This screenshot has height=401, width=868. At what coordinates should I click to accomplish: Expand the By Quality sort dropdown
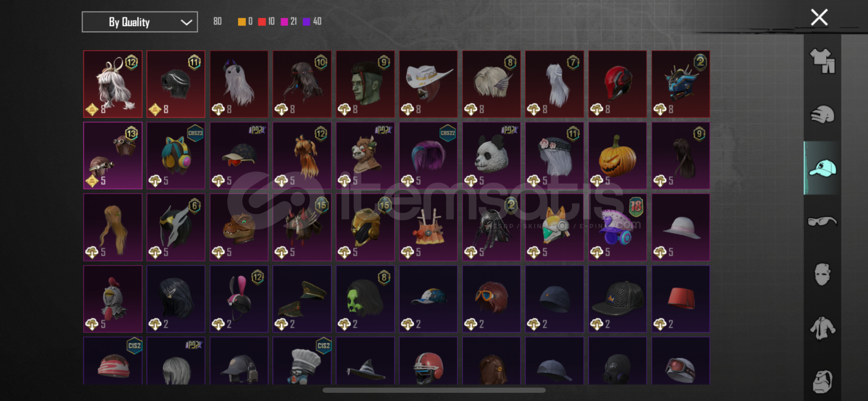click(140, 22)
